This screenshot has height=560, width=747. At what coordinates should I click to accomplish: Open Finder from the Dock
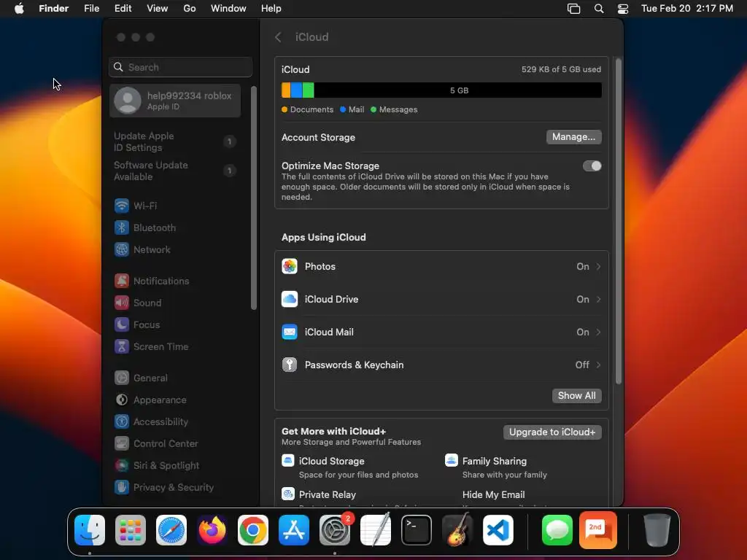tap(90, 530)
